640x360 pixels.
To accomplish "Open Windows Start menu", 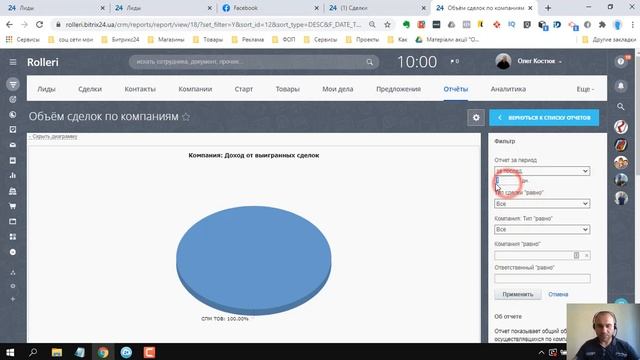I will (x=10, y=352).
